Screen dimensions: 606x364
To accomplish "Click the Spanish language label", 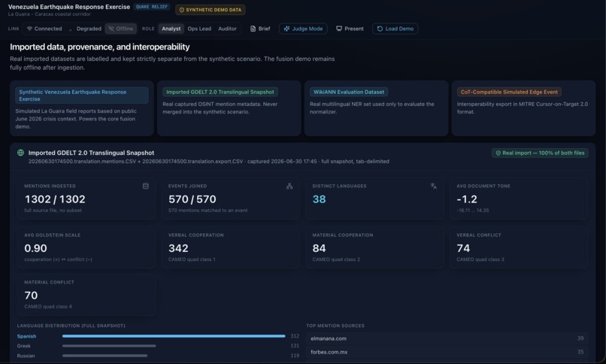I will pyautogui.click(x=26, y=336).
